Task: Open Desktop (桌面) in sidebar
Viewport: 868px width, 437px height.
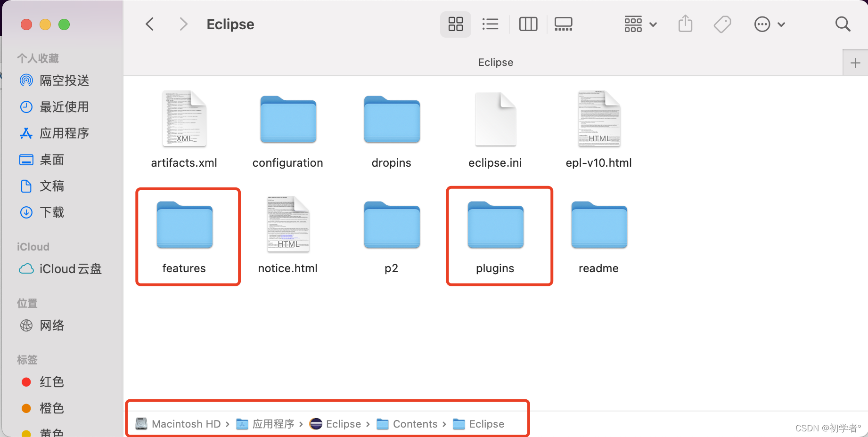Action: (42, 160)
